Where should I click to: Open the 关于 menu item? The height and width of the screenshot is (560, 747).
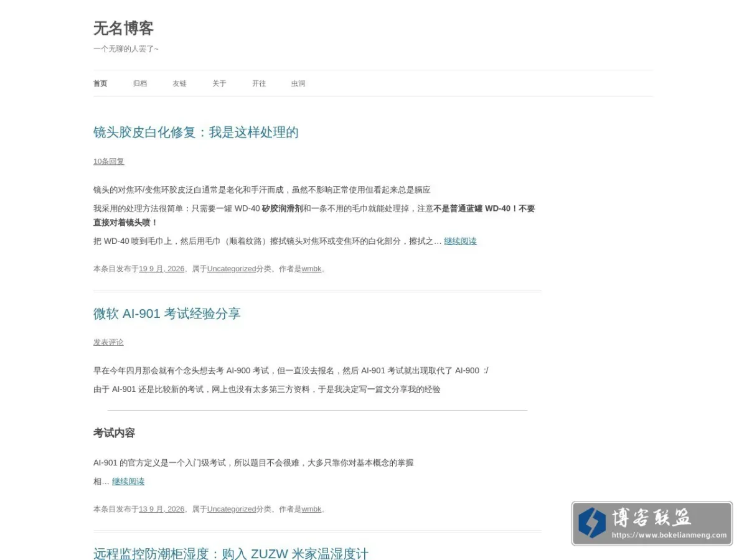click(x=219, y=83)
